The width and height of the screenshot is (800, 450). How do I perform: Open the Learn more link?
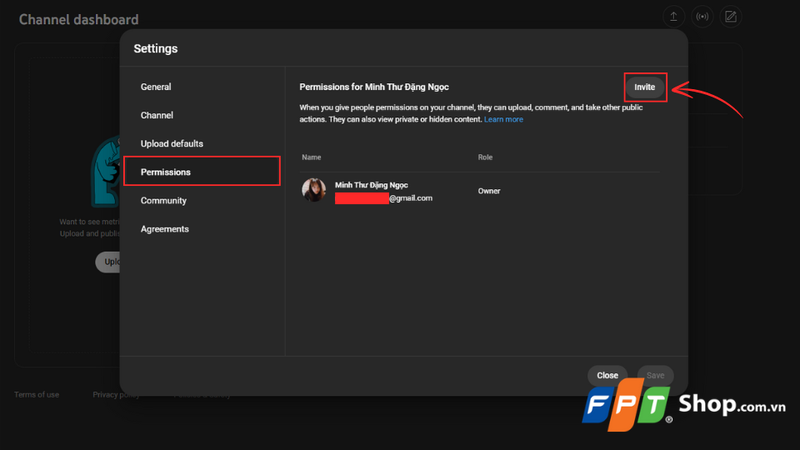tap(503, 119)
